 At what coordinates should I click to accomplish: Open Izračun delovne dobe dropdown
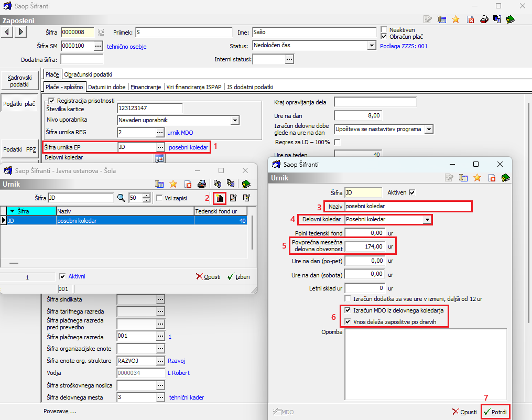(429, 130)
